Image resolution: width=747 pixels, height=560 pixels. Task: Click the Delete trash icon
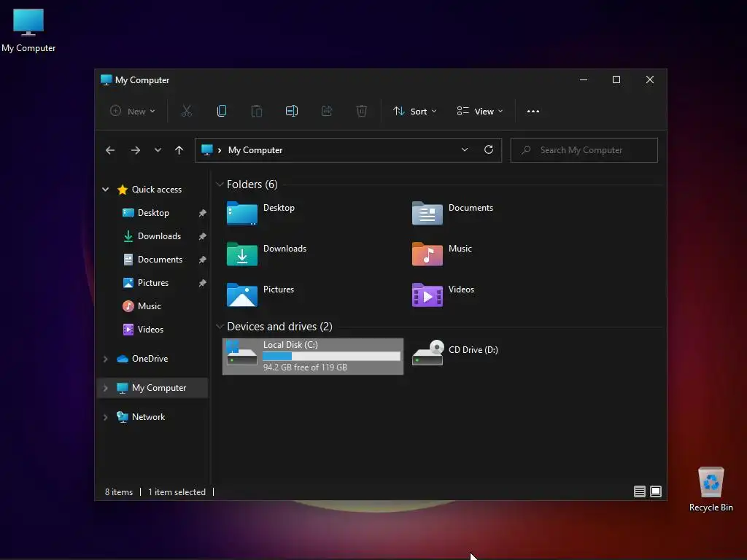[362, 111]
